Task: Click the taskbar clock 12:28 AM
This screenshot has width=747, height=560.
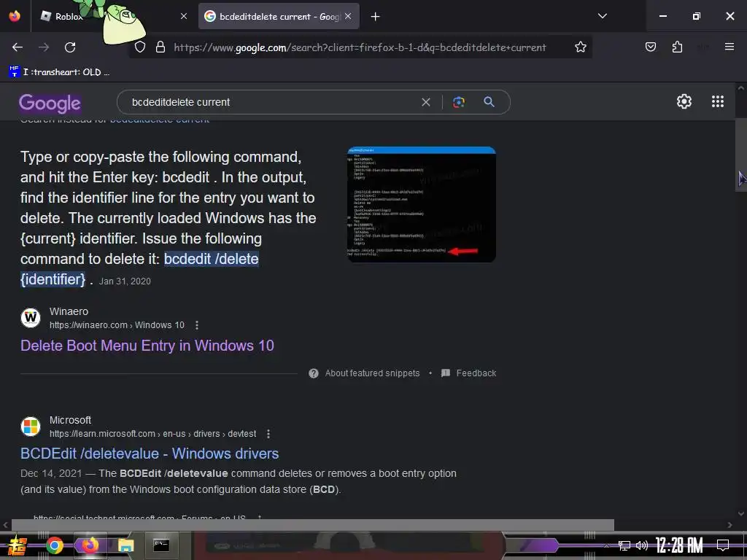Action: 679,545
